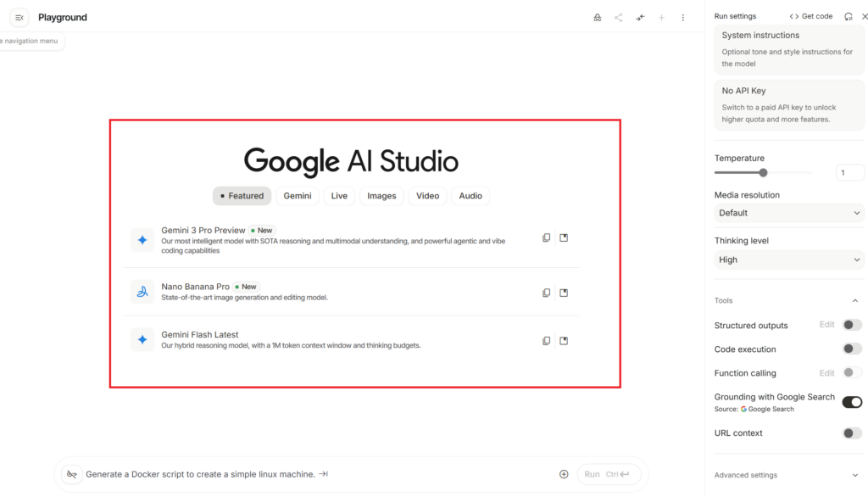
Task: Enable the Structured outputs toggle
Action: point(851,325)
